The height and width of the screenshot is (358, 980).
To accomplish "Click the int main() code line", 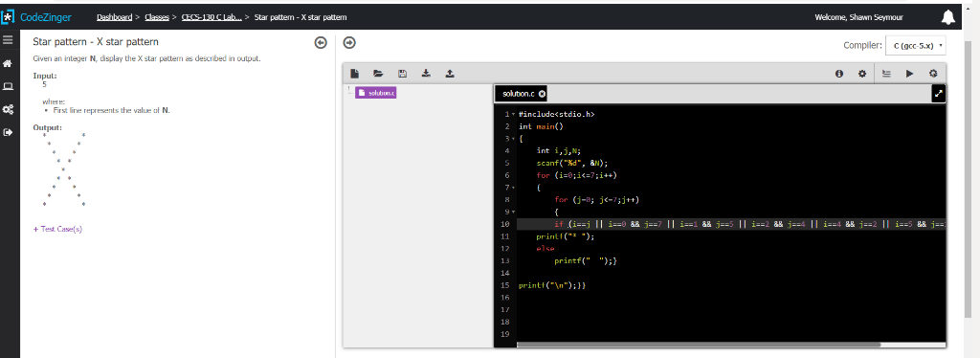I will [x=542, y=126].
